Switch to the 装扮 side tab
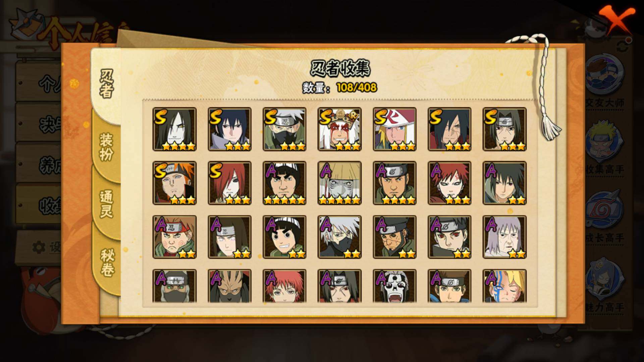This screenshot has height=362, width=644. point(106,147)
